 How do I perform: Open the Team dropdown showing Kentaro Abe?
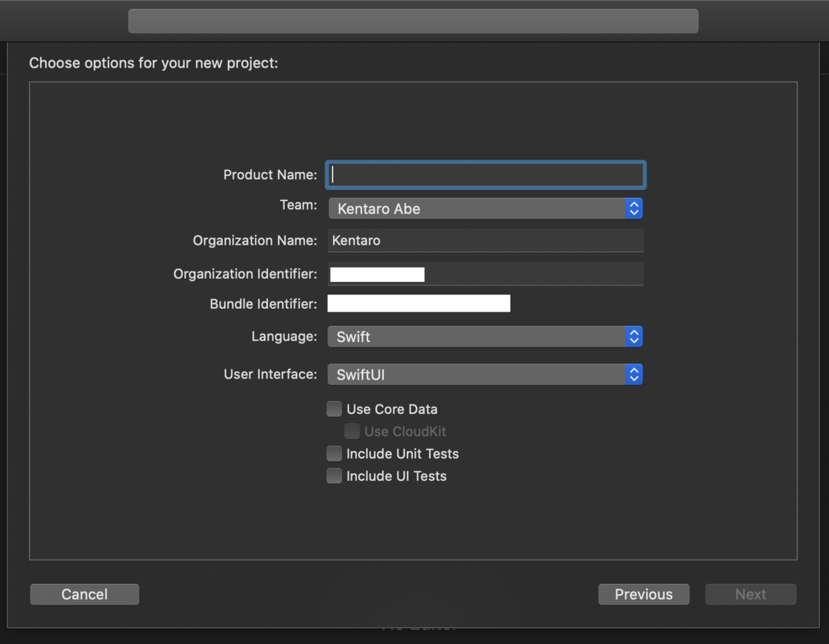[x=486, y=209]
